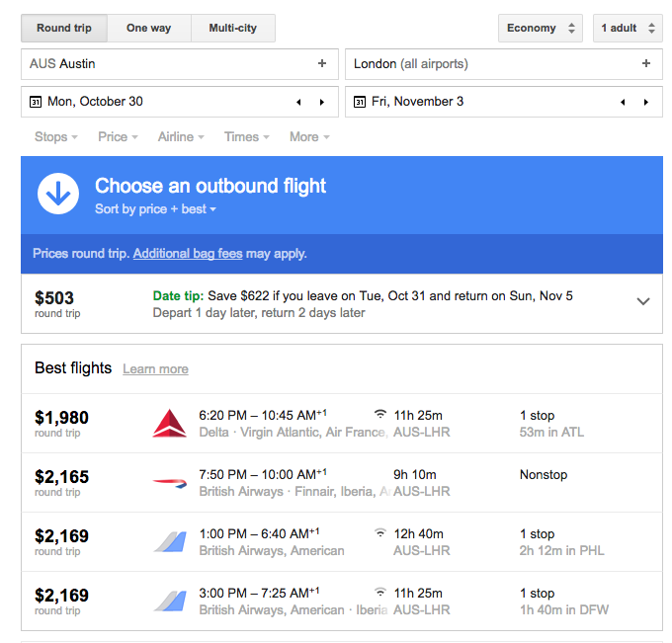Image resolution: width=672 pixels, height=643 pixels.
Task: Expand the date tip chevron
Action: point(643,301)
